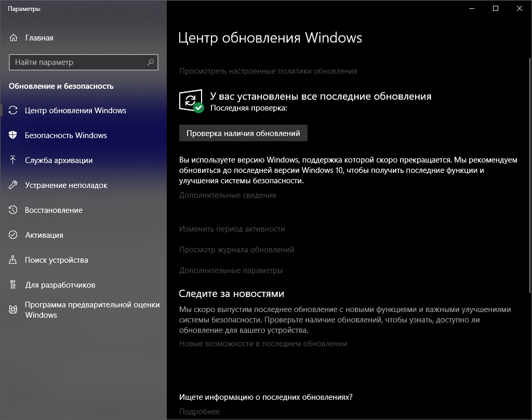This screenshot has width=532, height=420.
Task: Select the shield icon for Безопасность Windows
Action: (x=13, y=135)
